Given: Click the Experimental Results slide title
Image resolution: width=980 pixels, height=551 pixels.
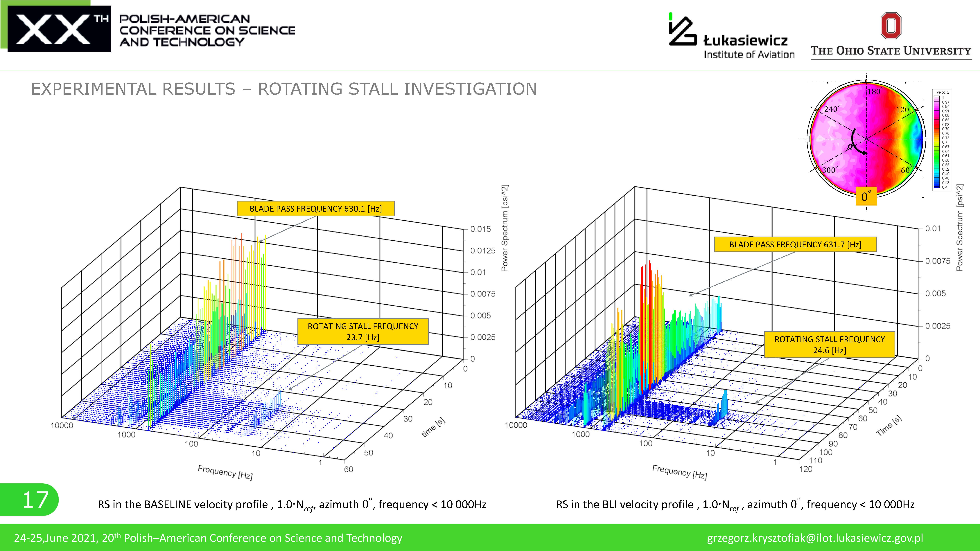Looking at the screenshot, I should 283,89.
